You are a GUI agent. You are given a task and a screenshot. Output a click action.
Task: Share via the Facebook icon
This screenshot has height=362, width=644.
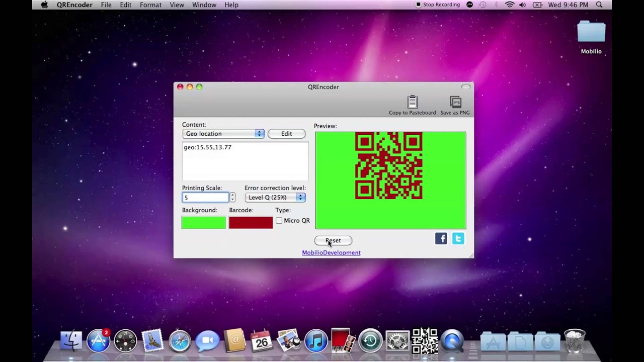pos(441,239)
